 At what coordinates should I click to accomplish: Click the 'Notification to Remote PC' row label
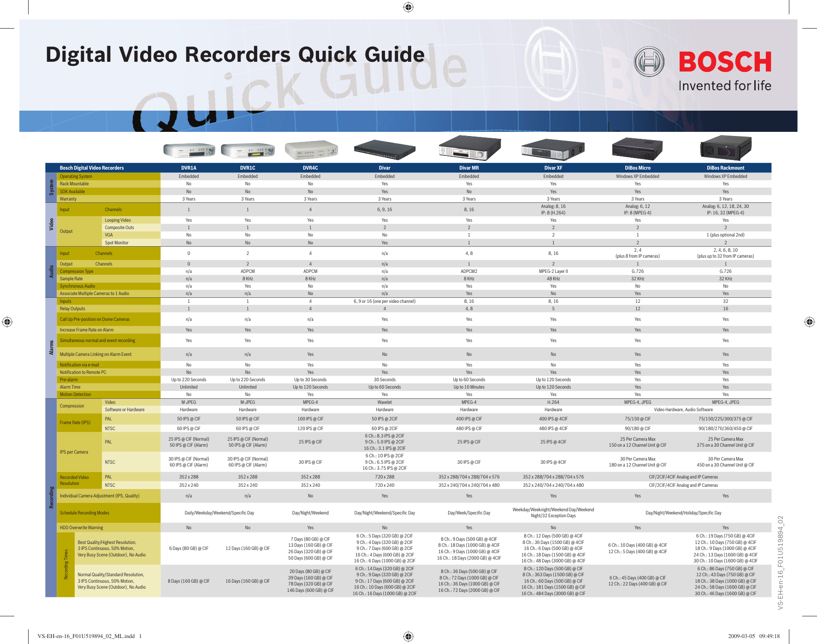coord(83,372)
